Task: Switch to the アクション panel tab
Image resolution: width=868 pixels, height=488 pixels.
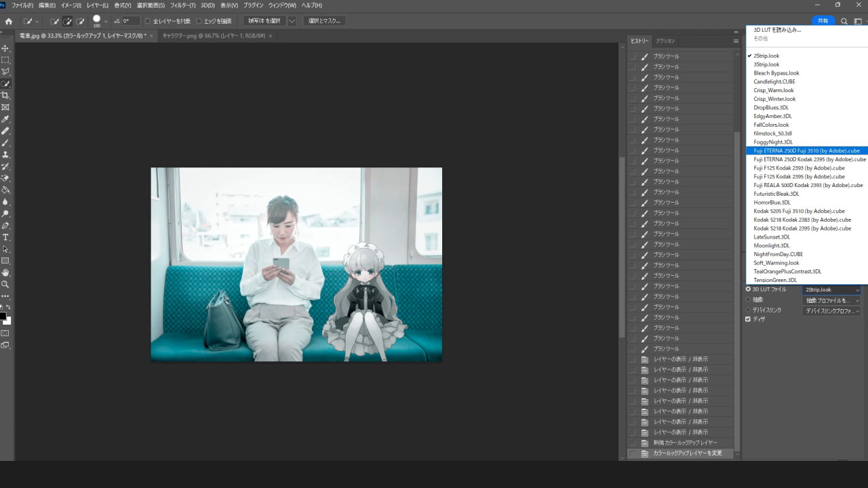Action: click(x=665, y=41)
